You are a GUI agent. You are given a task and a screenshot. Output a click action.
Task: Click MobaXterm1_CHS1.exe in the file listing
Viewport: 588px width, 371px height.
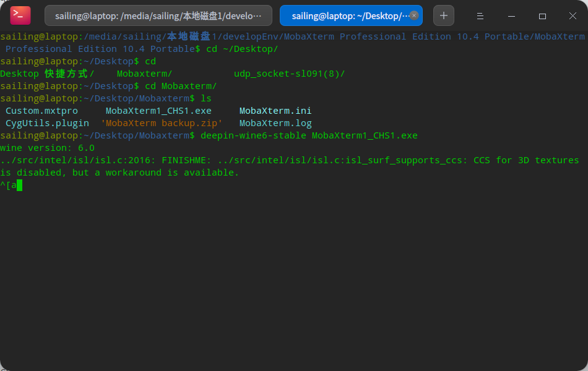coord(158,111)
